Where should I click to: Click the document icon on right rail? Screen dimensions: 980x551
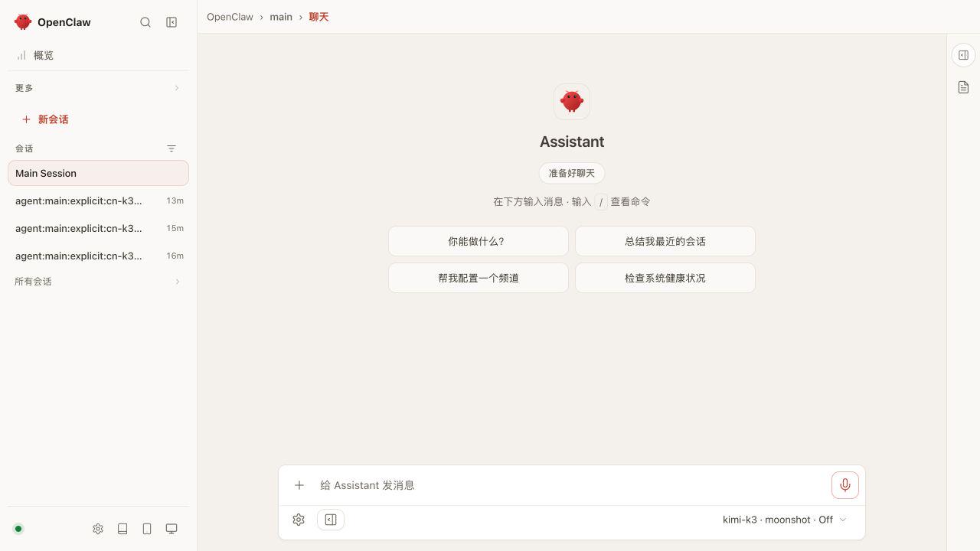click(963, 87)
